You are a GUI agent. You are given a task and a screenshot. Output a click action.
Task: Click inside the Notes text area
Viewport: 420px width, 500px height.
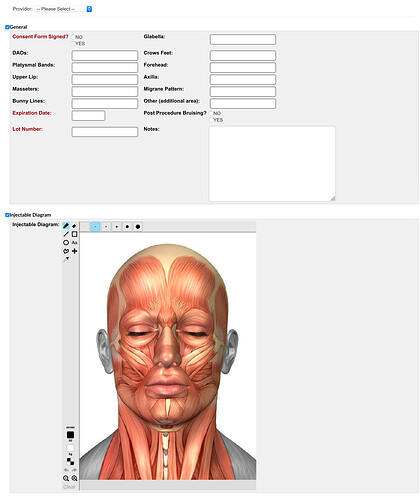pos(272,164)
